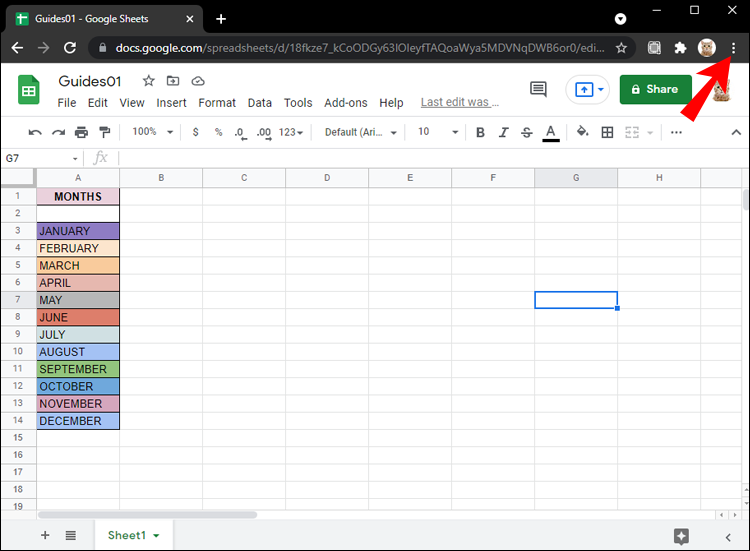Click the Add sheet plus icon
750x551 pixels.
[45, 535]
